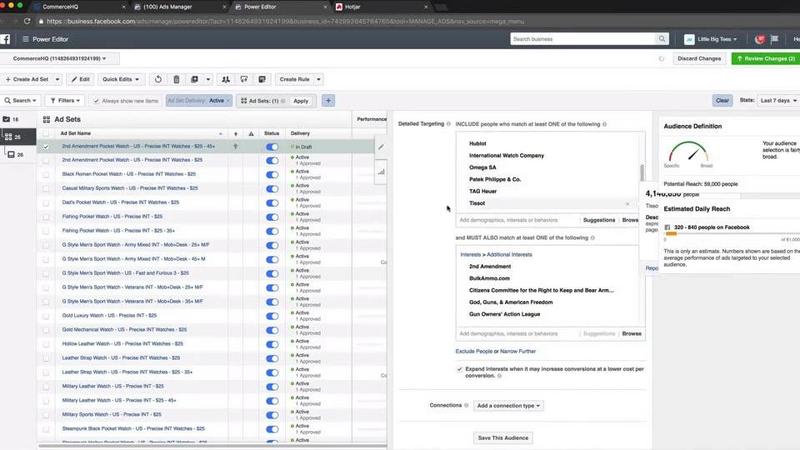Tick checkbox for Hollow Leather Watch row

pos(46,344)
